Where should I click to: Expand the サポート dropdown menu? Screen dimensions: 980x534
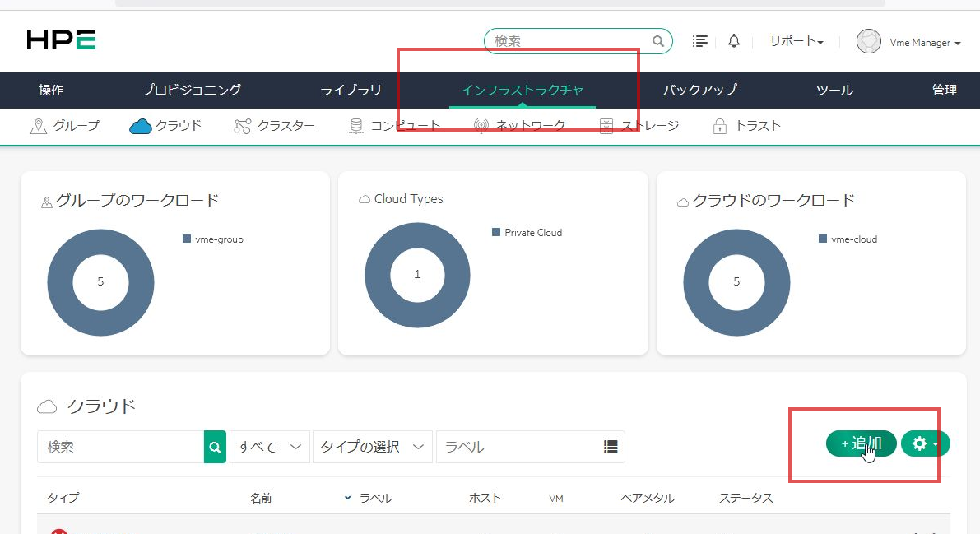click(796, 41)
